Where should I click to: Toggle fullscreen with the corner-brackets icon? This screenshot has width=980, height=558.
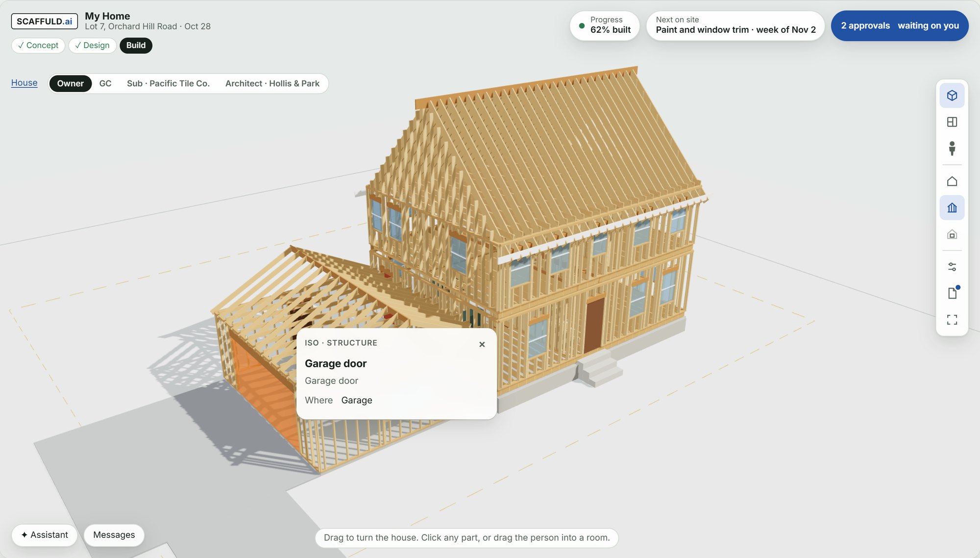[x=952, y=320]
